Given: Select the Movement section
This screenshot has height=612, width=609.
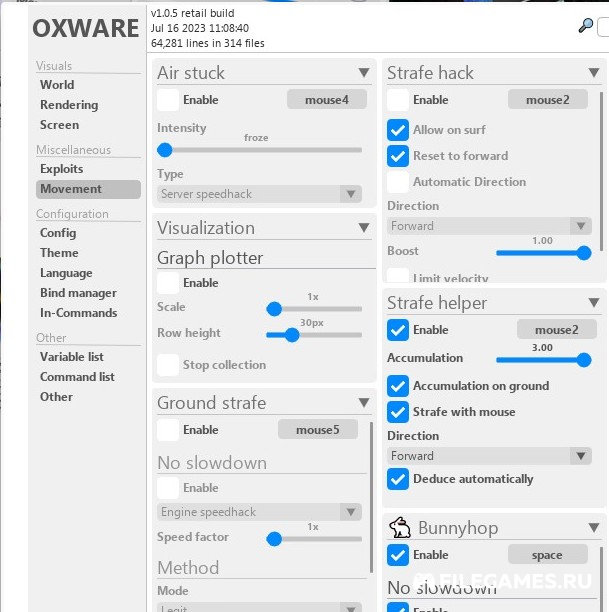Looking at the screenshot, I should pyautogui.click(x=88, y=189).
